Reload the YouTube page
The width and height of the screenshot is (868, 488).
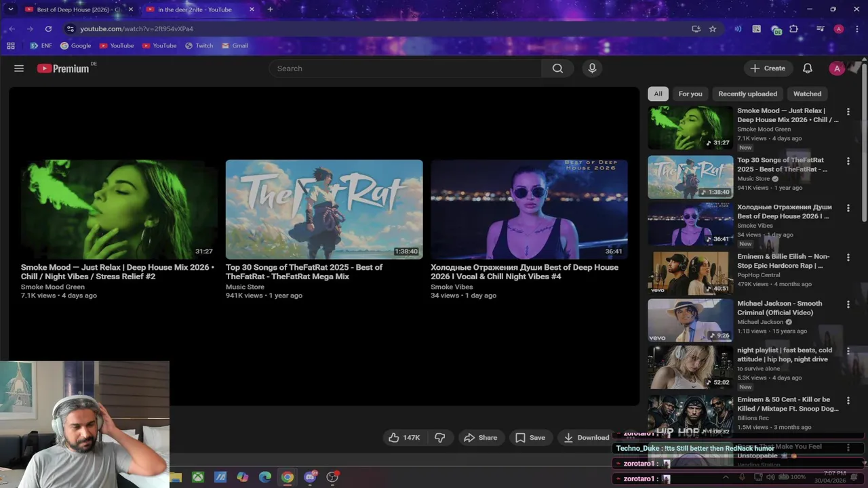[x=48, y=28]
